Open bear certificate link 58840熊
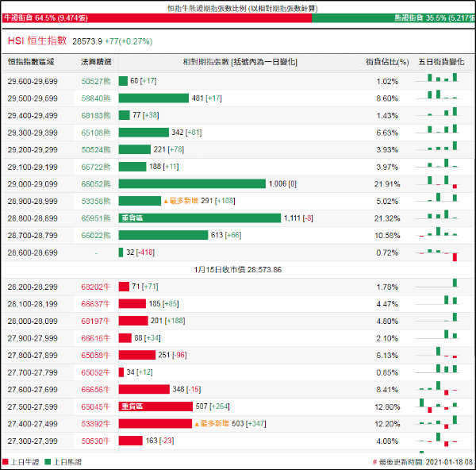This screenshot has height=470, width=476. click(96, 98)
